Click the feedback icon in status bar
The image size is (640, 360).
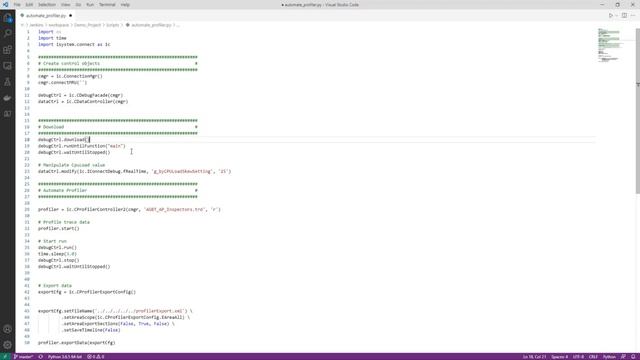[623, 357]
